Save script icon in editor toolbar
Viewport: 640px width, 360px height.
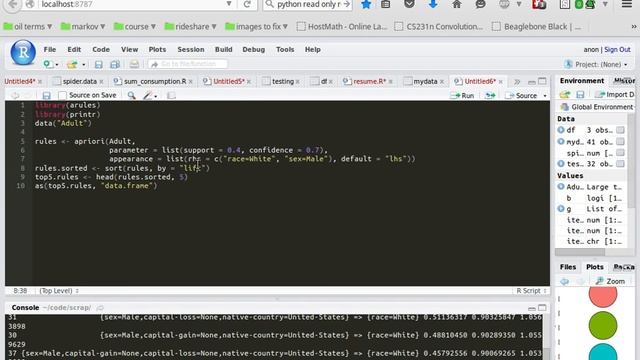click(x=47, y=96)
